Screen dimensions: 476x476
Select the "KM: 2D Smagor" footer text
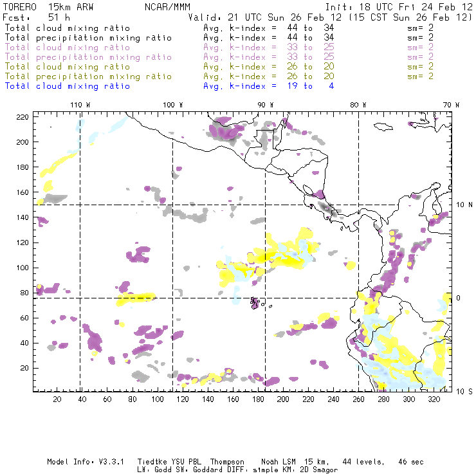tap(310, 470)
